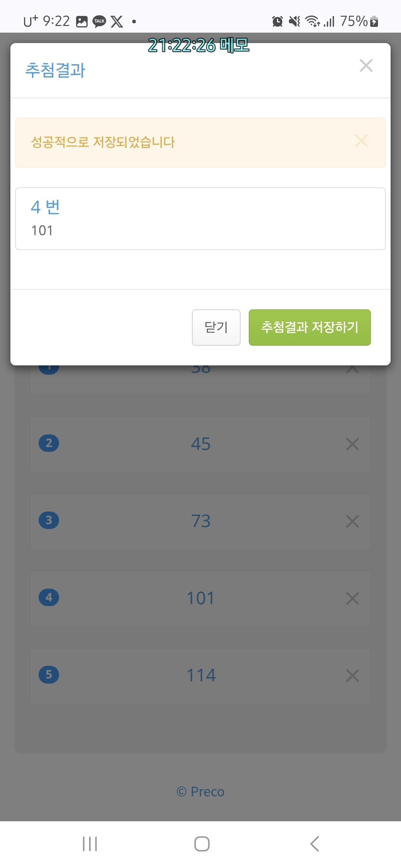Viewport: 401px width, 868px height.
Task: Open Android recent apps button
Action: (x=90, y=844)
